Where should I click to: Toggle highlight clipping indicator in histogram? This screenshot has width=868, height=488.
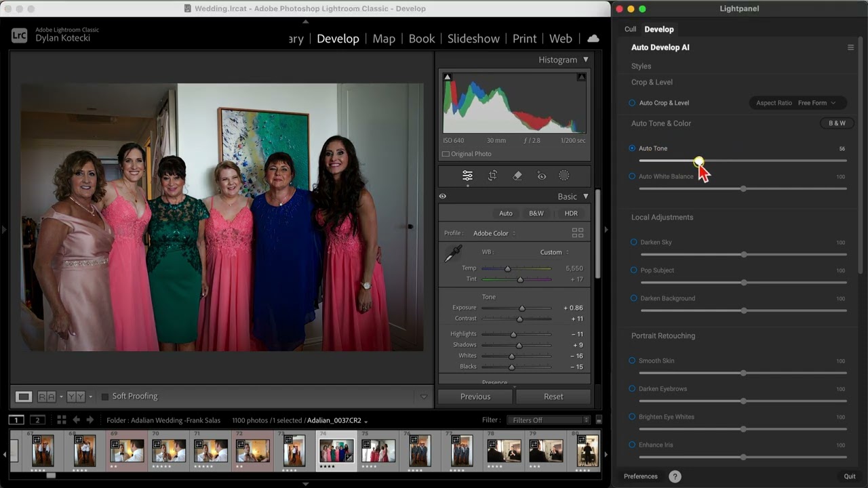(581, 77)
